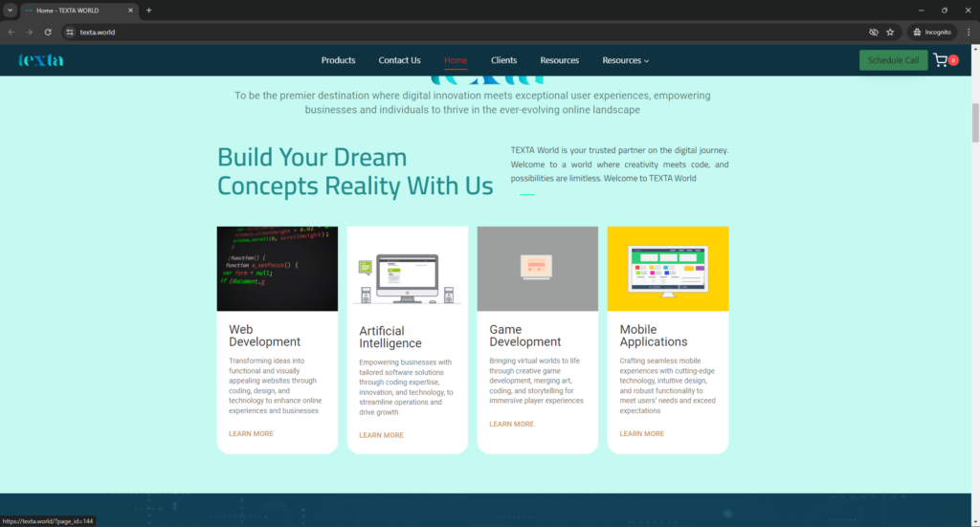Open the Chrome three-dot menu
This screenshot has width=980, height=527.
coord(969,32)
